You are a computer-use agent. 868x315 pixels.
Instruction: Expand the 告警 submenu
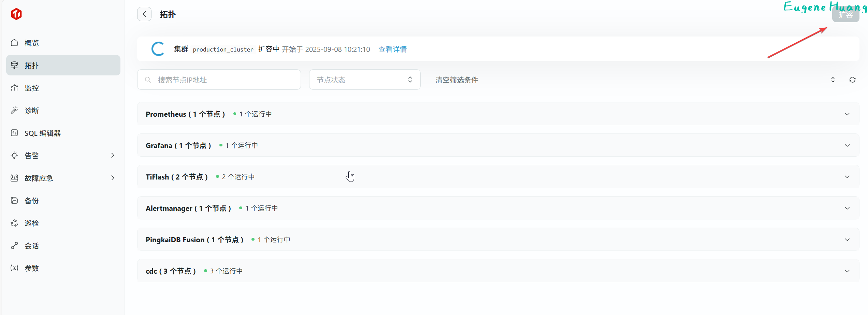[x=113, y=156]
